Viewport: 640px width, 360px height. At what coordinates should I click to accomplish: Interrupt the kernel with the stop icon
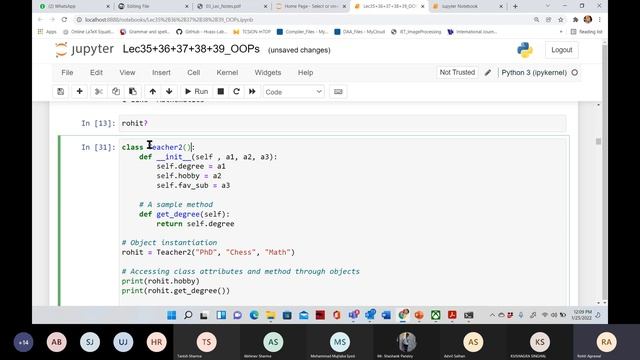tap(220, 91)
